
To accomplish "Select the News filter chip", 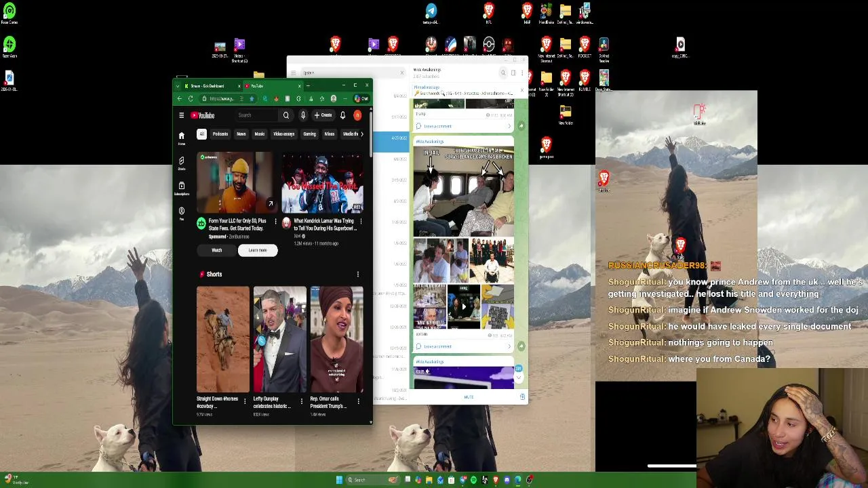I will click(241, 134).
